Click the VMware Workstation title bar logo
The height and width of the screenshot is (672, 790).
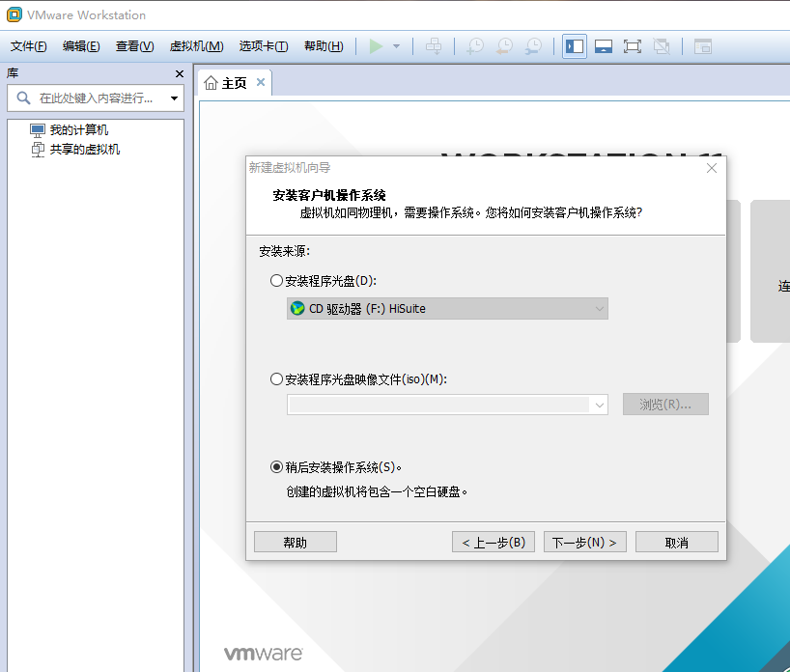(x=14, y=14)
